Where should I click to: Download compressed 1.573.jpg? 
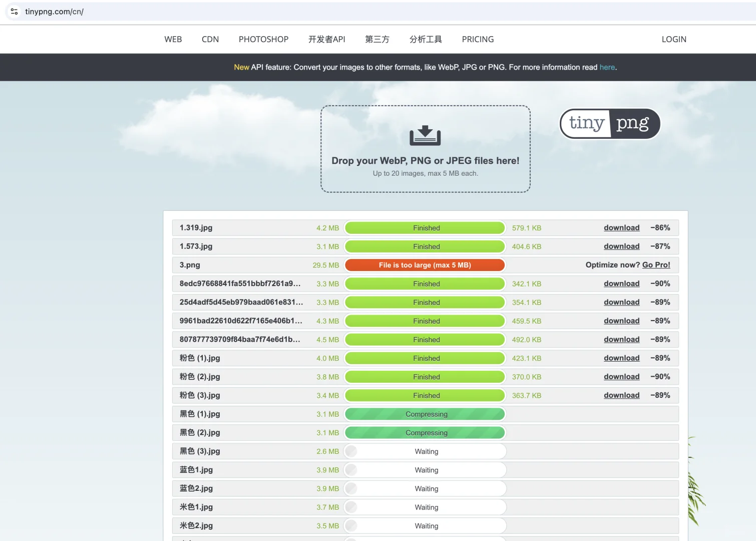click(x=622, y=246)
